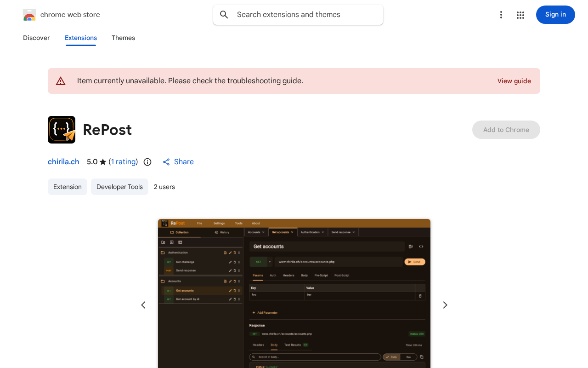Click the Sign in button
Viewport: 588px width, 368px height.
[x=555, y=15]
